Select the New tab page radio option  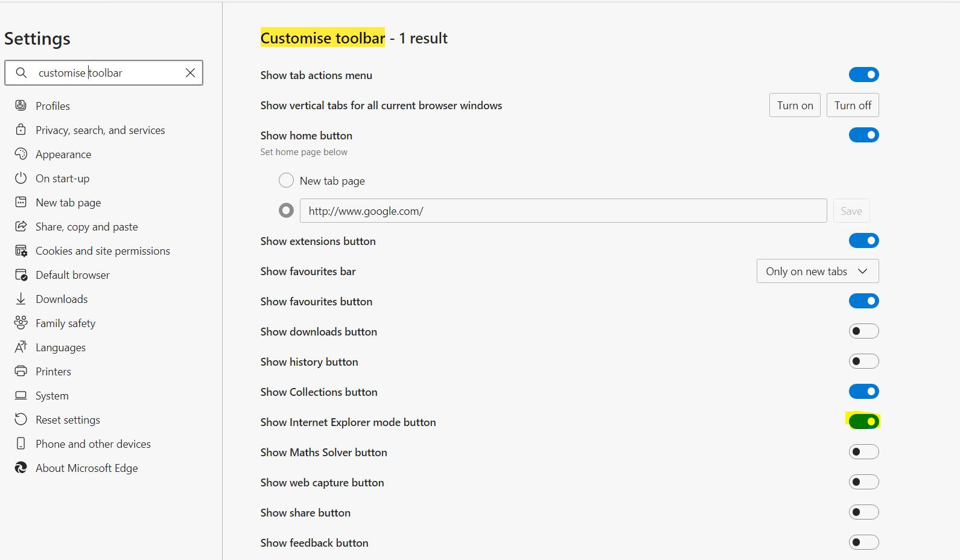coord(286,180)
